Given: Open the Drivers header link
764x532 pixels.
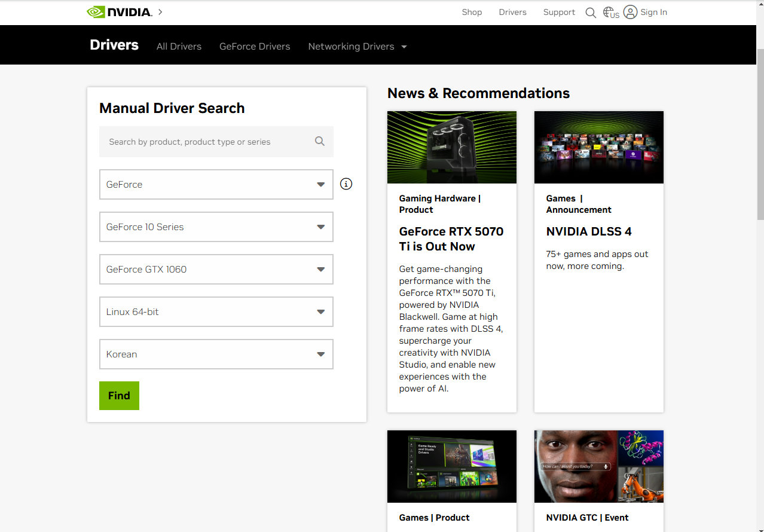Looking at the screenshot, I should point(513,12).
